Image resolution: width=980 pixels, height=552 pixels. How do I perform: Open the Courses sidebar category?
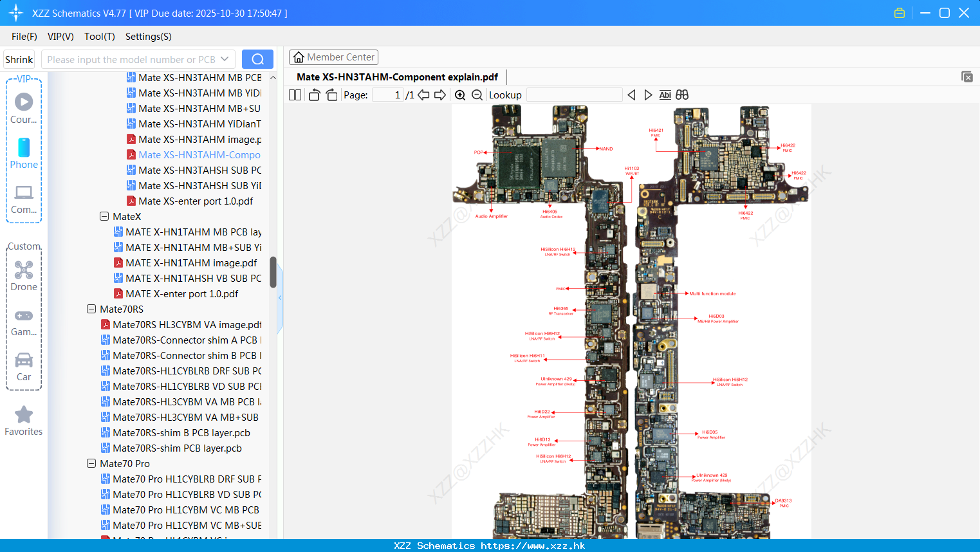(24, 108)
